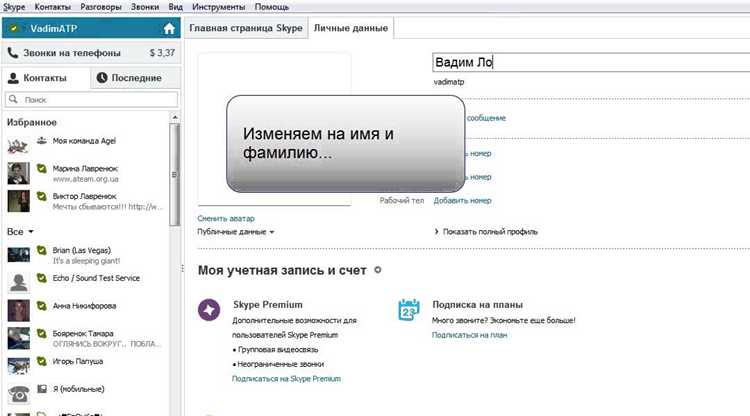
Task: Click the contact list scroll-up arrow
Action: 175,117
